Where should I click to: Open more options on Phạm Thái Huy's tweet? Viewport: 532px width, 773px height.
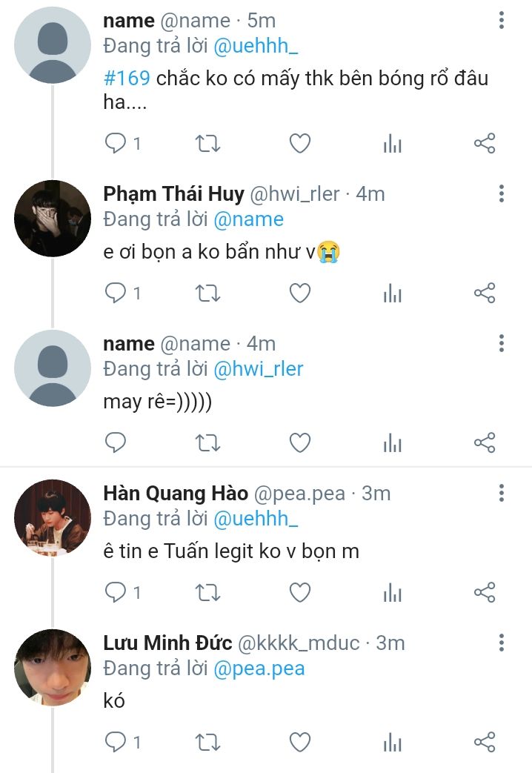[502, 194]
